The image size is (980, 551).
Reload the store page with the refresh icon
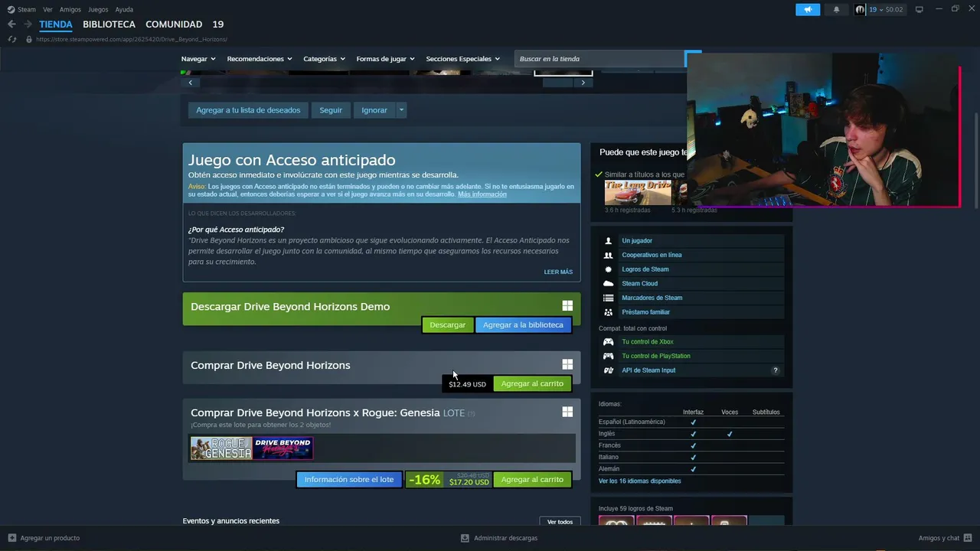pyautogui.click(x=12, y=39)
